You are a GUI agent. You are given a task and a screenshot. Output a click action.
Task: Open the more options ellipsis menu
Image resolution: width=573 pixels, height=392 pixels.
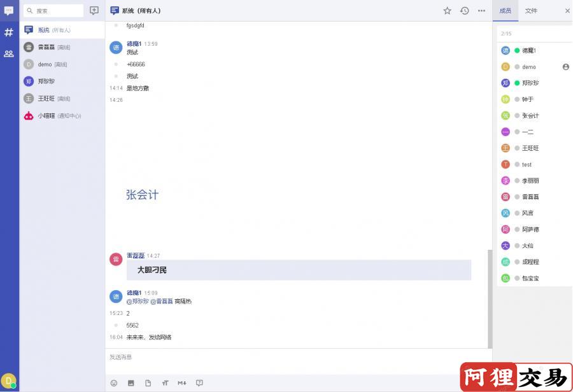point(482,11)
